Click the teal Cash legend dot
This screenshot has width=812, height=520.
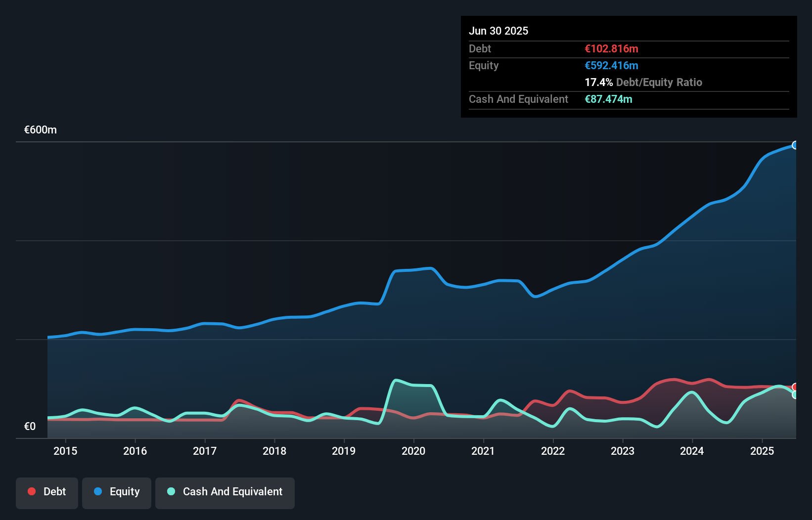pos(171,491)
